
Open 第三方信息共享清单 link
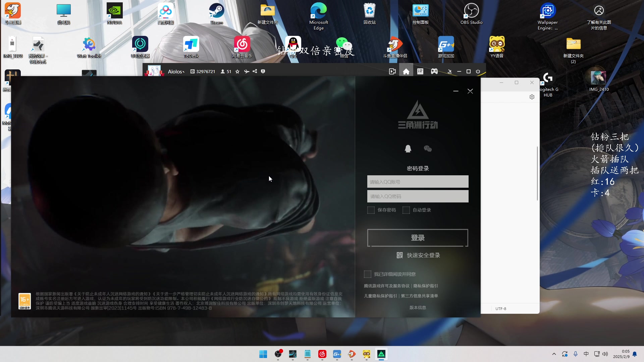tap(420, 296)
